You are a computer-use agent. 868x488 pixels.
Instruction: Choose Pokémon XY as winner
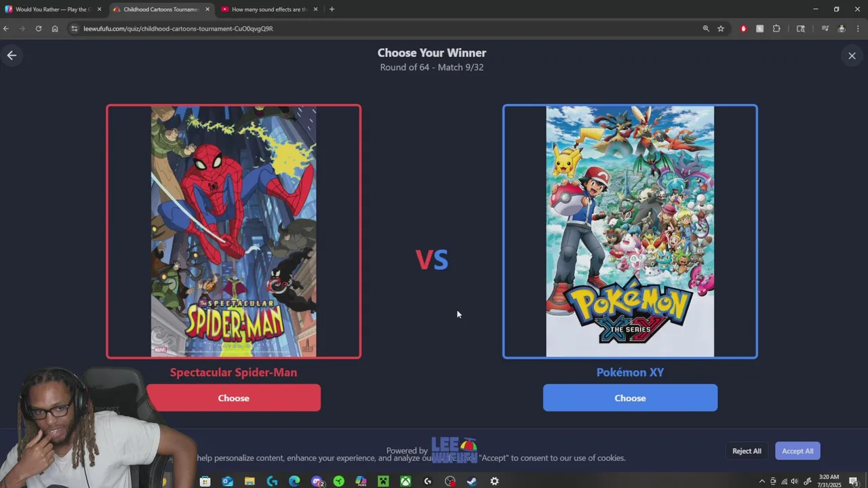(630, 398)
